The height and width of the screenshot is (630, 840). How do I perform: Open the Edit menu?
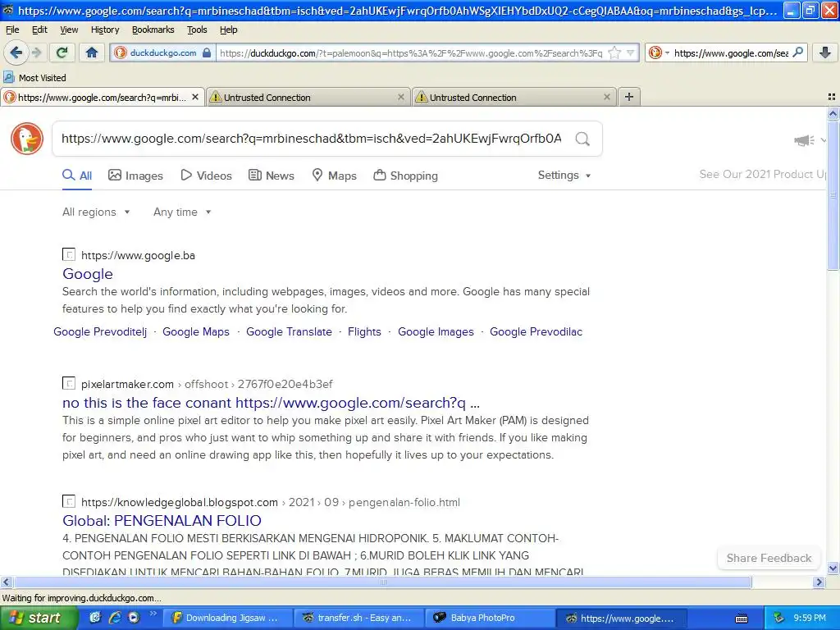click(39, 30)
